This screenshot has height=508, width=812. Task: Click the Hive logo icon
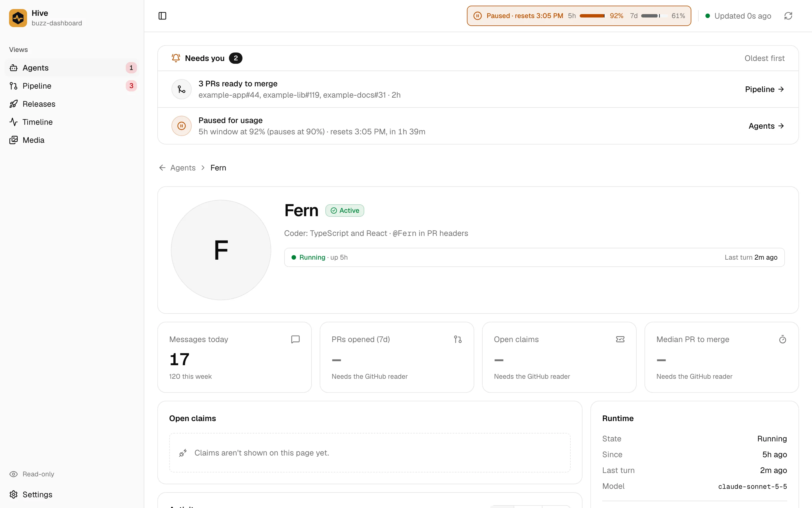point(18,18)
